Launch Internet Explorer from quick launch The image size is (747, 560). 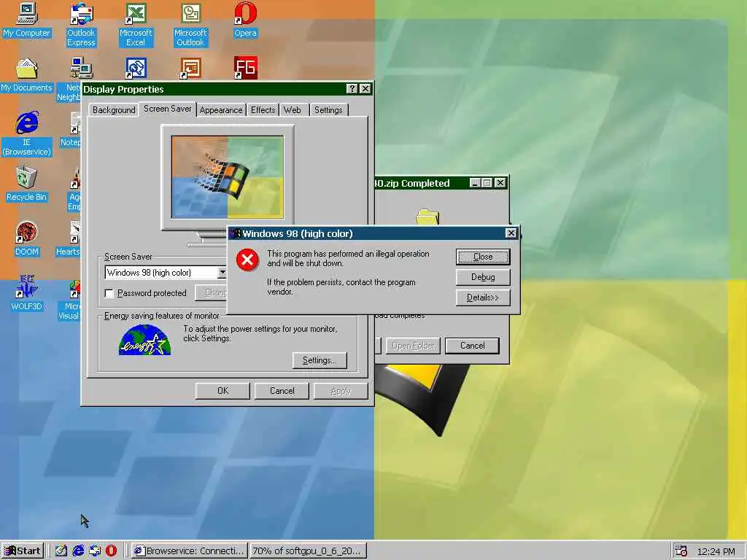point(77,551)
